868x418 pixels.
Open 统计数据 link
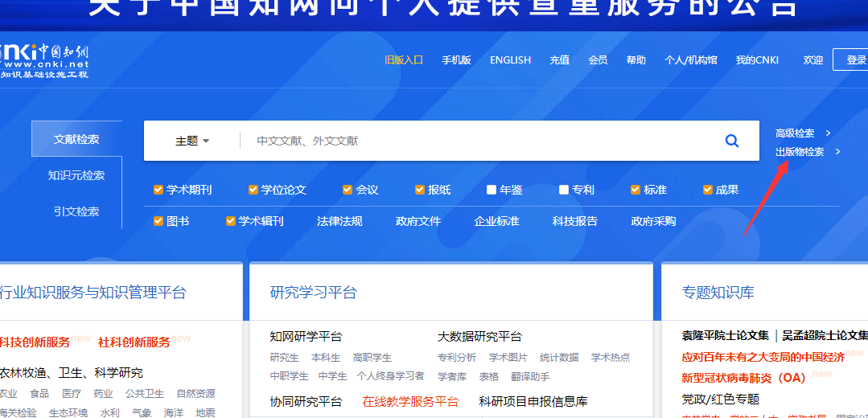[559, 358]
